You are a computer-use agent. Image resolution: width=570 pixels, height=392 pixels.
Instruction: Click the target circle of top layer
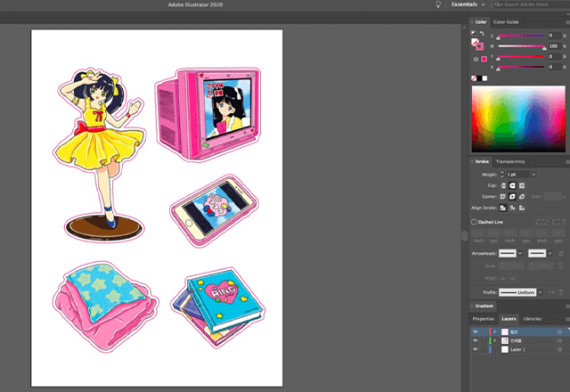coord(559,331)
